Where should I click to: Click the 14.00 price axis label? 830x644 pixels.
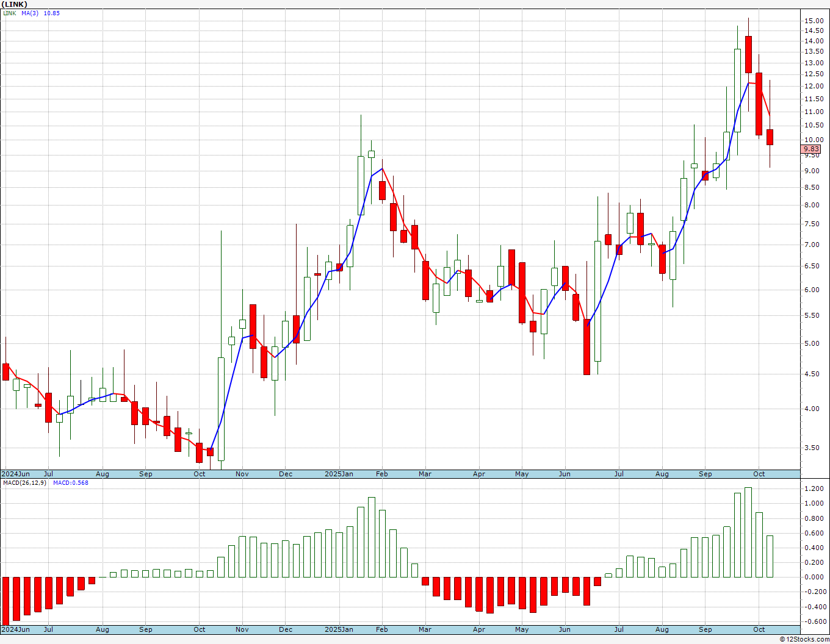click(813, 41)
